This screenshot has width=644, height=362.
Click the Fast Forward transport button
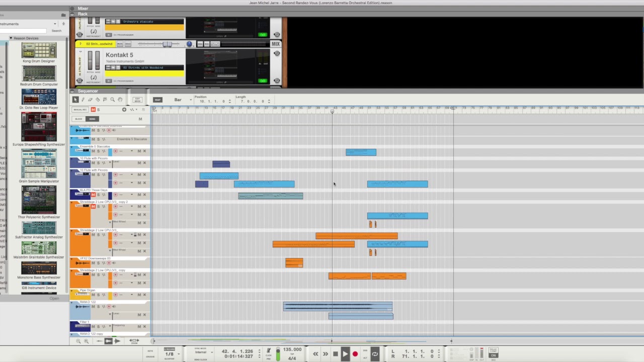coord(326,354)
